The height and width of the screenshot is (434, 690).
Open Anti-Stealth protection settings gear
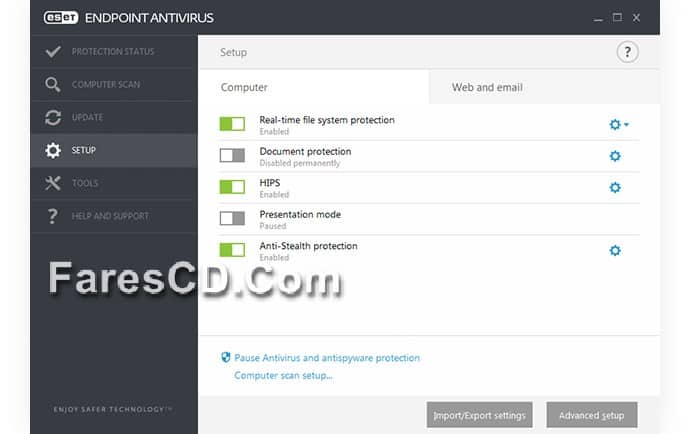pos(615,250)
